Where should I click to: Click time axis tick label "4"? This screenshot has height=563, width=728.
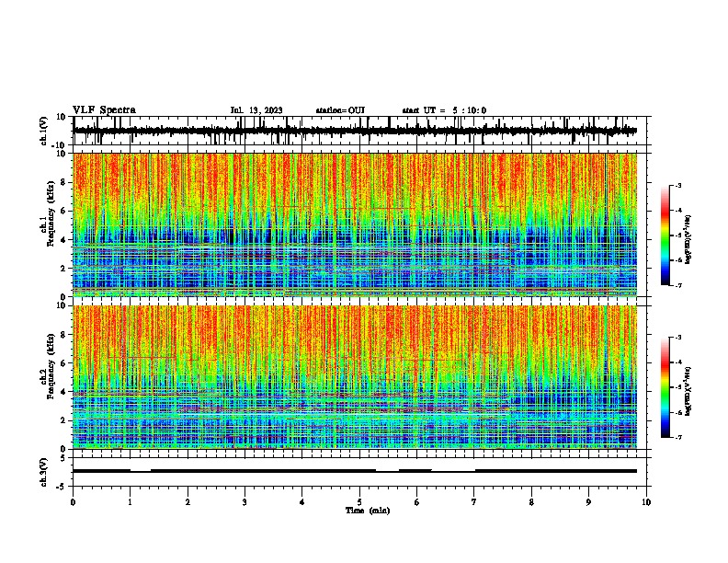click(x=302, y=502)
